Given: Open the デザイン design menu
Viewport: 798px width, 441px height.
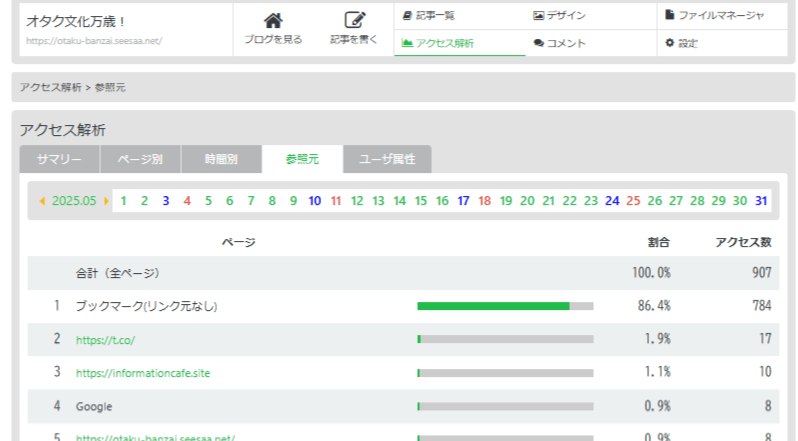Looking at the screenshot, I should 560,15.
